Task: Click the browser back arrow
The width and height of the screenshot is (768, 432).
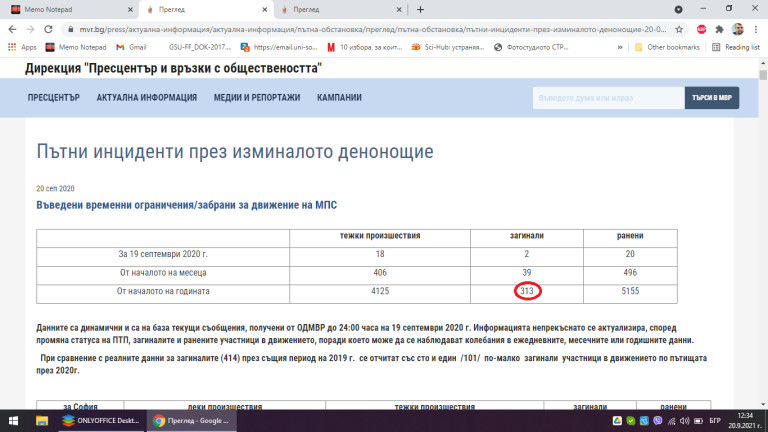Action: (x=10, y=29)
